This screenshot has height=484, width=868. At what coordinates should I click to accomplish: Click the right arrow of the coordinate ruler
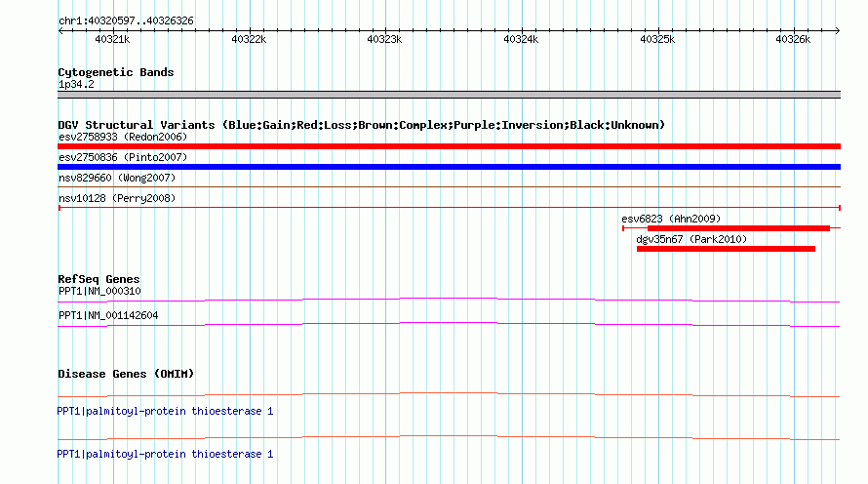[838, 30]
